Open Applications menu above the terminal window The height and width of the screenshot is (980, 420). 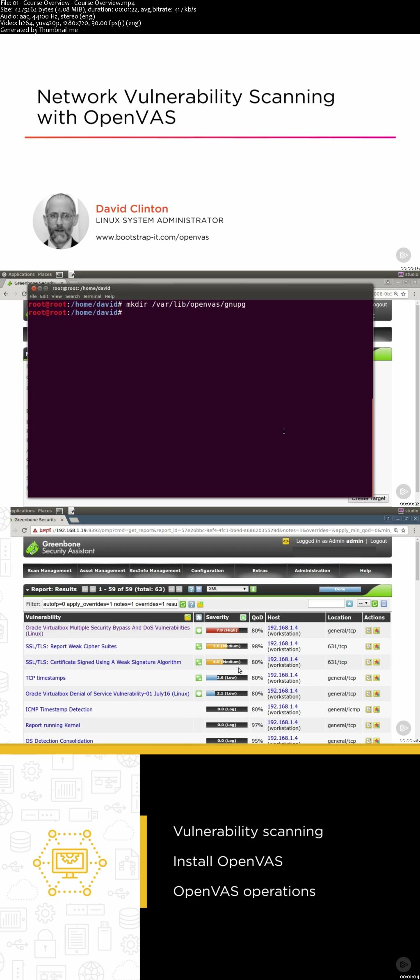point(21,274)
